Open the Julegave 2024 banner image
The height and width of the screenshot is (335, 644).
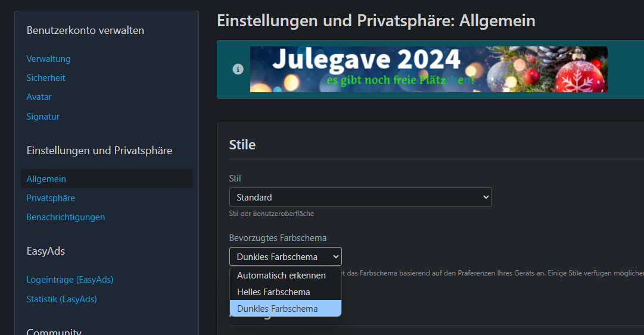428,69
